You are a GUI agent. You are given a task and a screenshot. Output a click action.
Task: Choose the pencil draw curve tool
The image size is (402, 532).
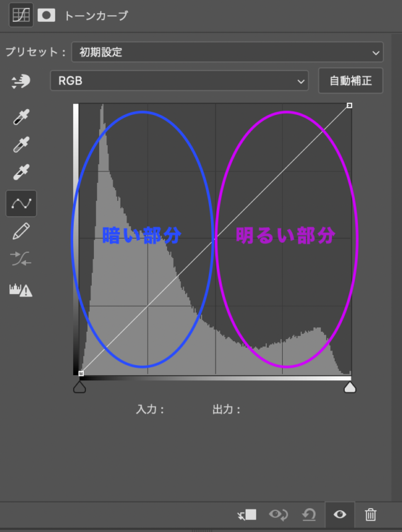click(x=21, y=231)
